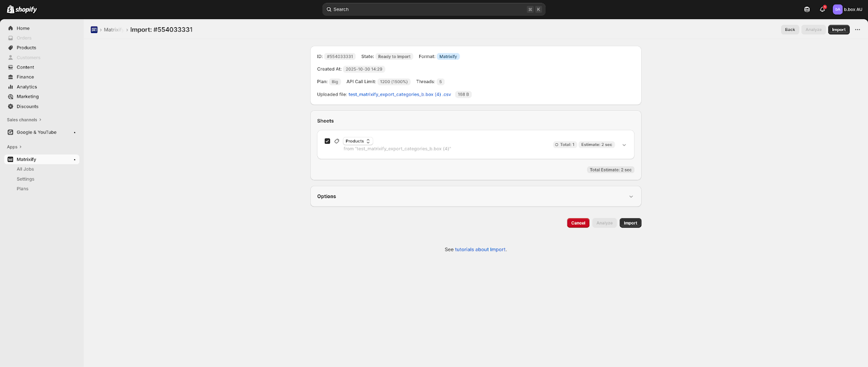
Task: Open the Products sheet type dropdown
Action: click(x=358, y=141)
